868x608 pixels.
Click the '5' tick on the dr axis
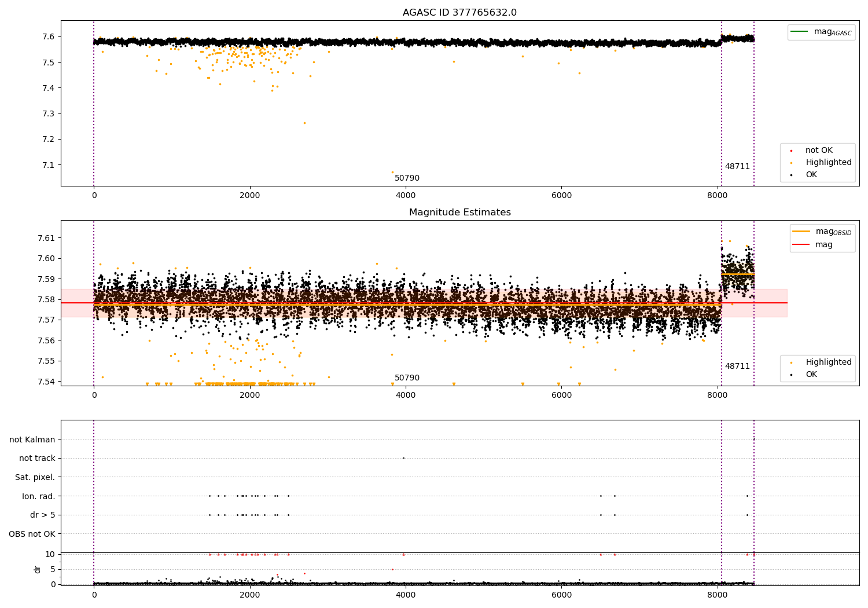(53, 569)
